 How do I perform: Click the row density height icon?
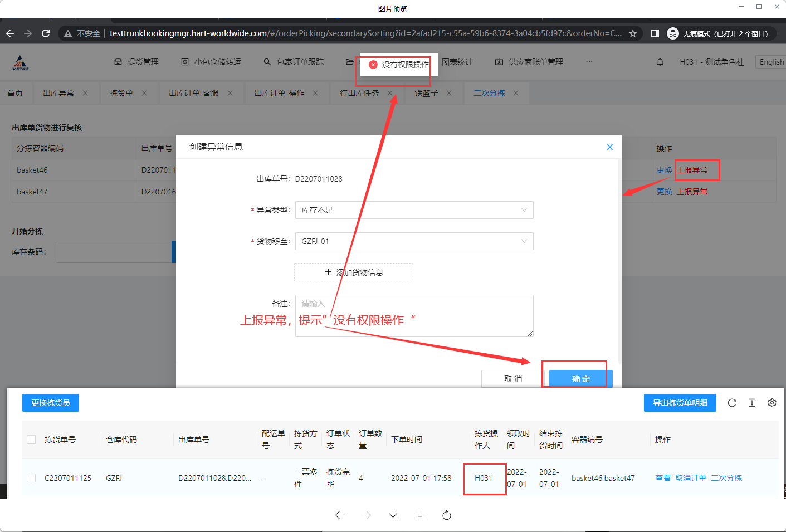(x=752, y=403)
